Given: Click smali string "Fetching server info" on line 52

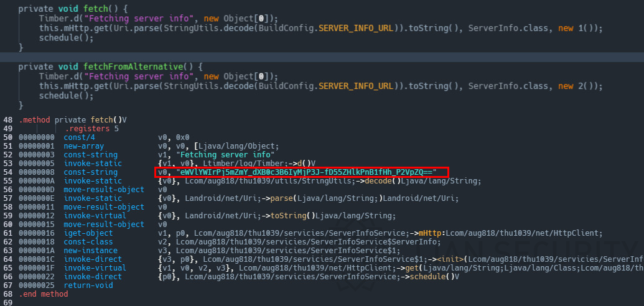Looking at the screenshot, I should (x=225, y=155).
